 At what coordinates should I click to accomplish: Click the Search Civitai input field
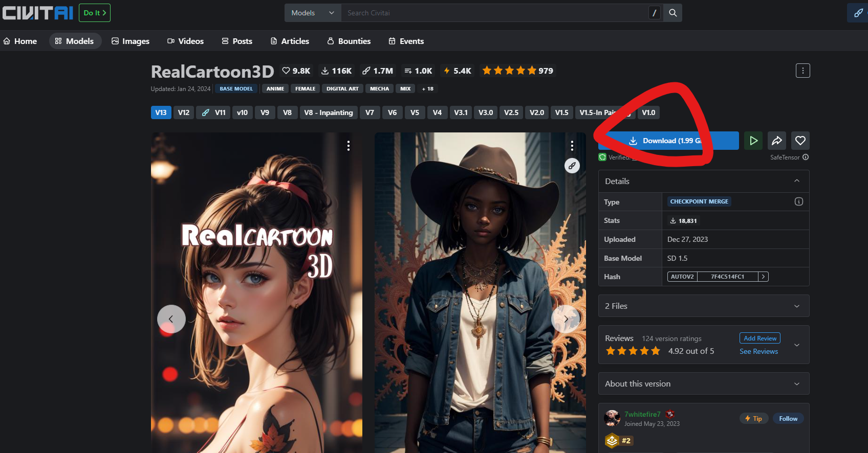pos(494,13)
